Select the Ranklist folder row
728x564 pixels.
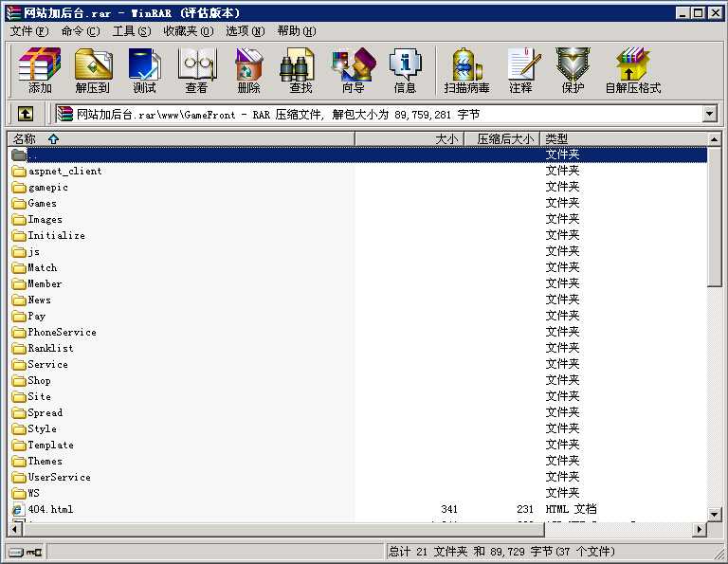[357, 348]
